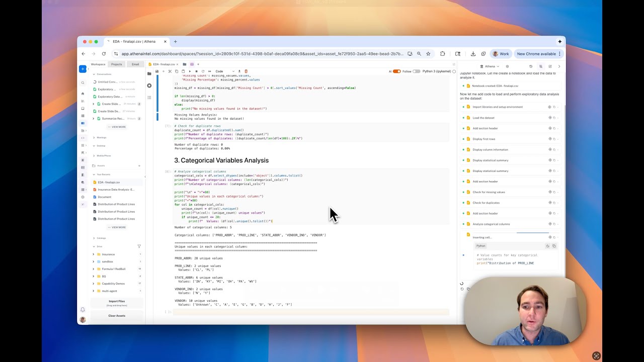This screenshot has height=362, width=644.
Task: Open the Athena agent dropdown in chat header
Action: (490, 66)
